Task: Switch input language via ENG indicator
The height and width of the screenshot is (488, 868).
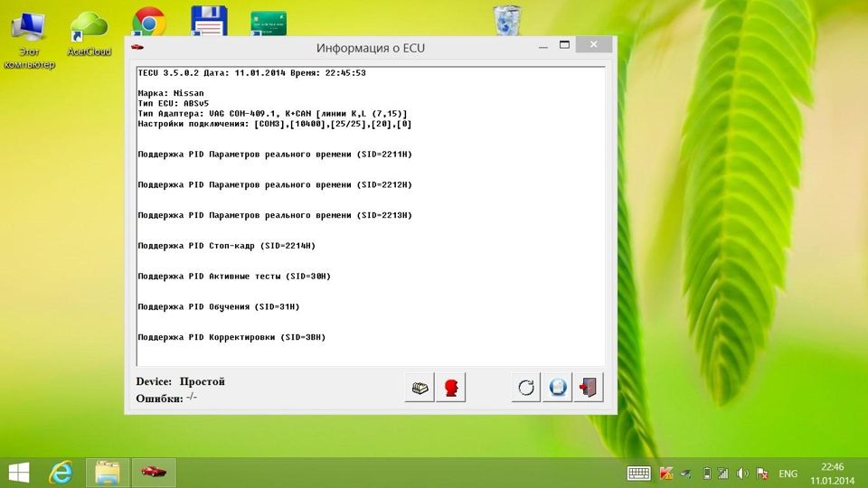Action: tap(788, 473)
